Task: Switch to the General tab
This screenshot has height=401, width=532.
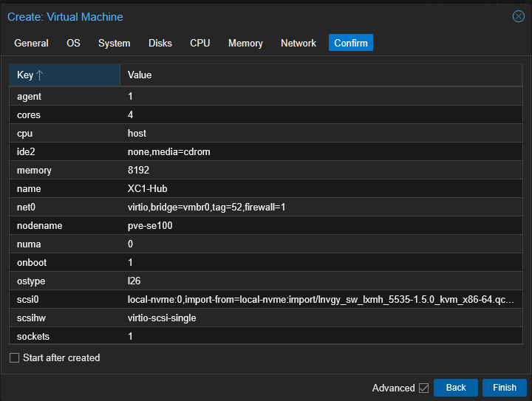Action: pos(31,44)
